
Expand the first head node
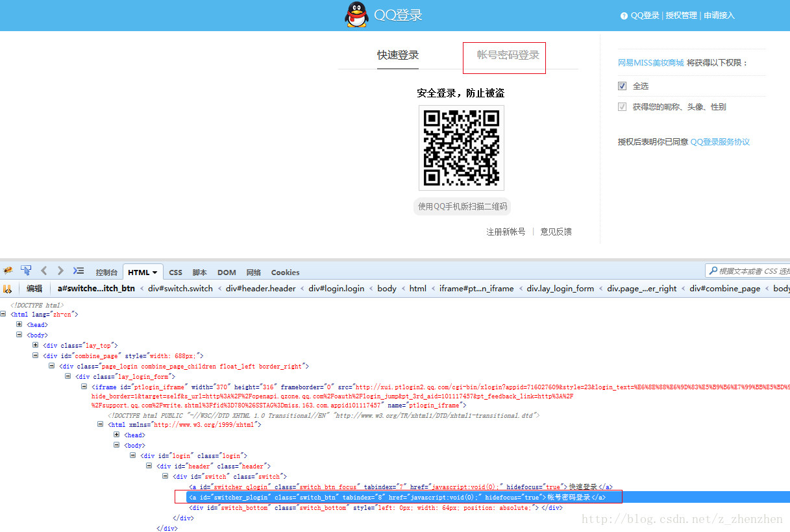[19, 324]
